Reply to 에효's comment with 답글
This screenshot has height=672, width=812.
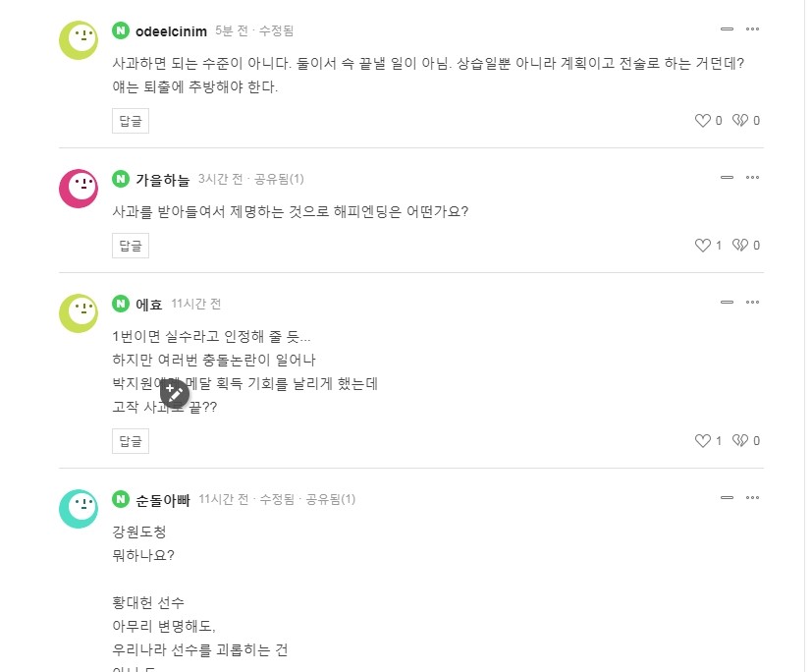coord(131,441)
